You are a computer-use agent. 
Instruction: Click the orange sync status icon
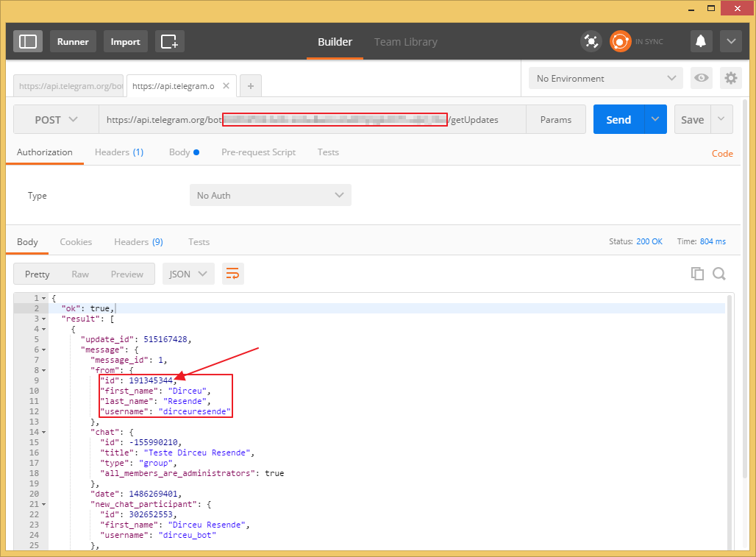tap(620, 41)
